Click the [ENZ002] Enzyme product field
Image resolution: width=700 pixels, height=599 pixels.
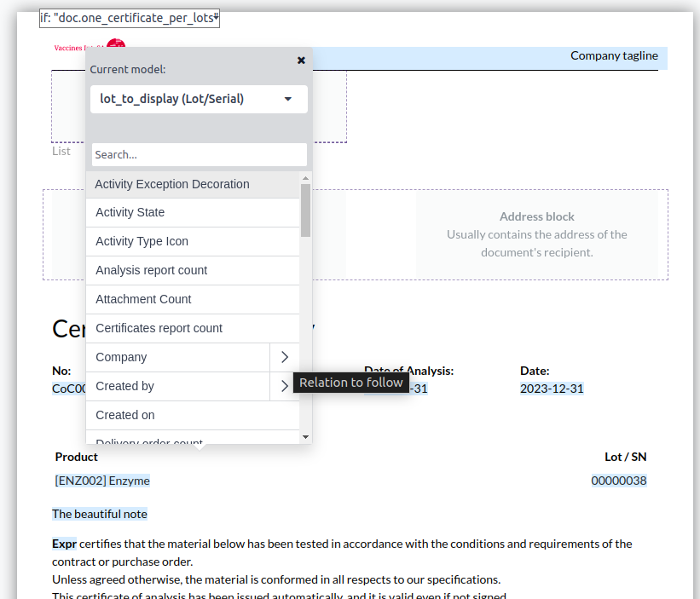(102, 481)
